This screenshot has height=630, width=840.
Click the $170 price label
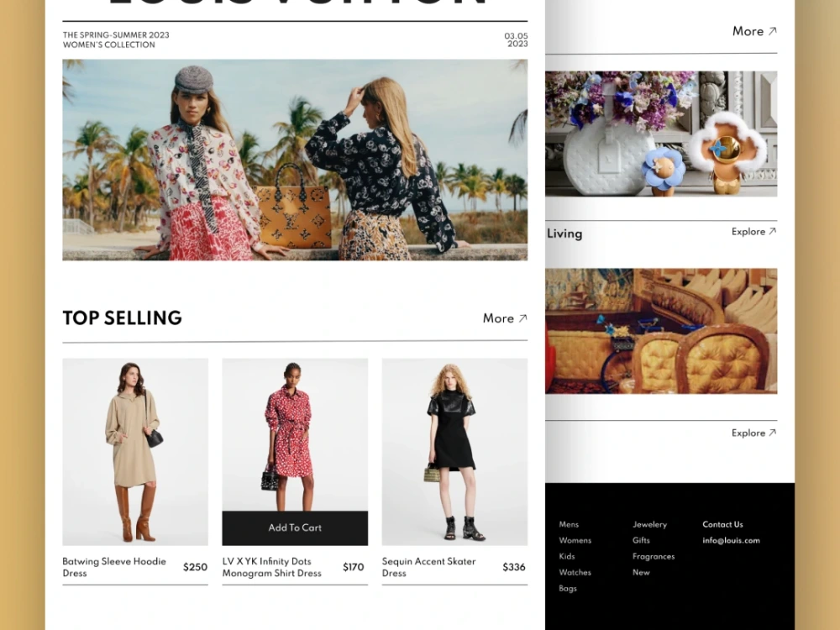pyautogui.click(x=353, y=567)
